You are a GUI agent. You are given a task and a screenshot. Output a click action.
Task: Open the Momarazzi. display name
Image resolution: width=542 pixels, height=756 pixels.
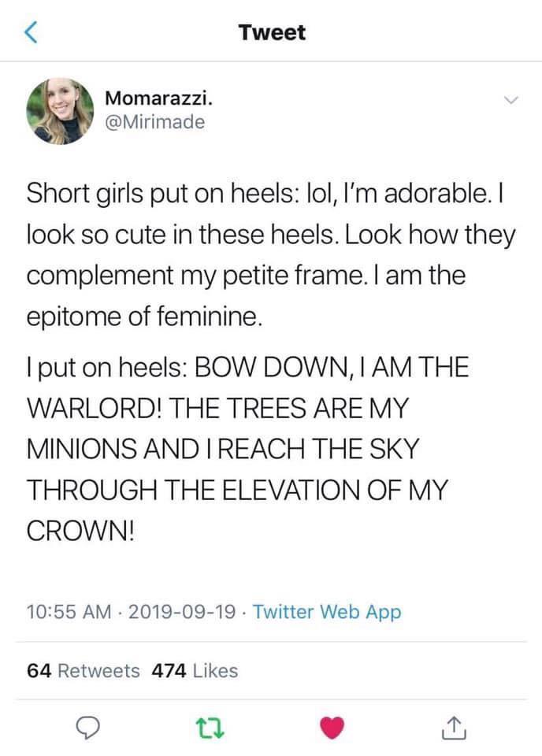point(158,99)
